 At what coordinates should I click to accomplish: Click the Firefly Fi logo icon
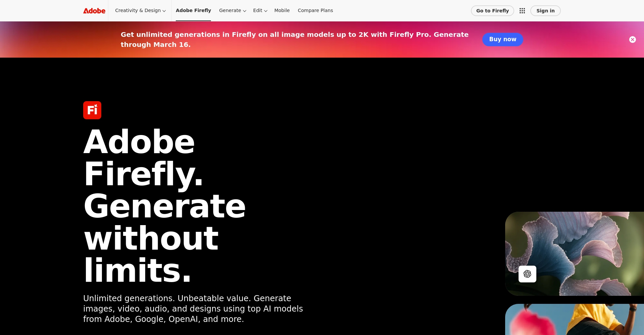[92, 110]
